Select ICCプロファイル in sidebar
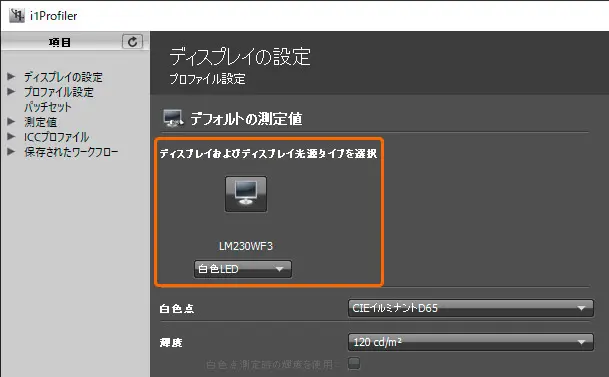The height and width of the screenshot is (377, 609). (x=57, y=137)
